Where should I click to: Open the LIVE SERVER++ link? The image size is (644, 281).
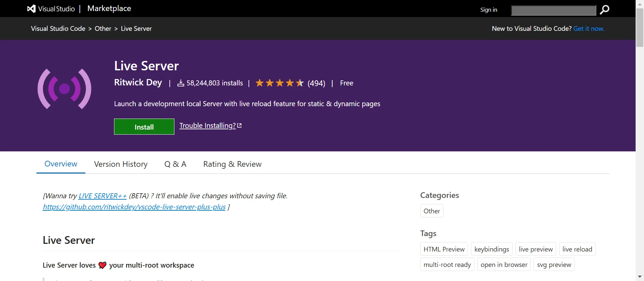(103, 196)
